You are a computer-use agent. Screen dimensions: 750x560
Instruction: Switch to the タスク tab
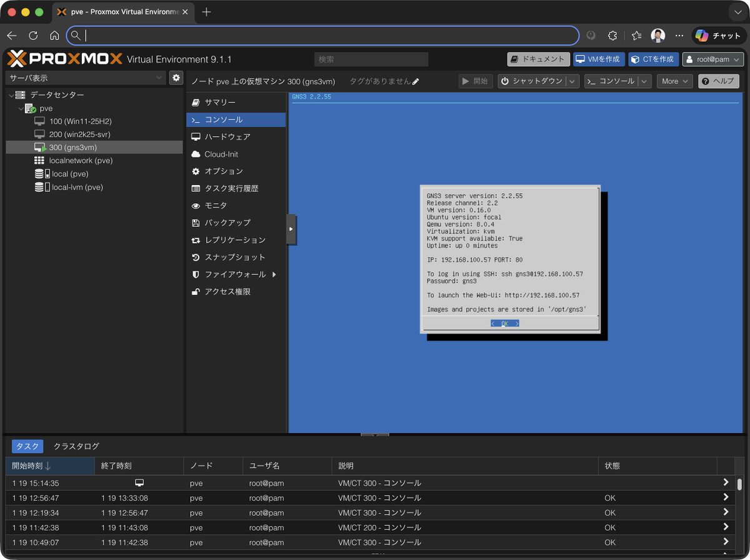[27, 446]
